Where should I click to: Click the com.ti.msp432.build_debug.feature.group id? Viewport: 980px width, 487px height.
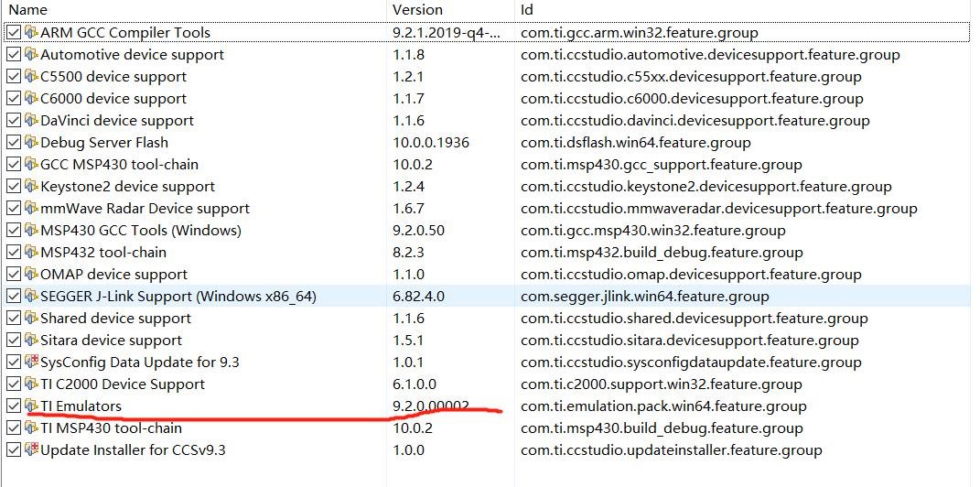click(x=662, y=253)
